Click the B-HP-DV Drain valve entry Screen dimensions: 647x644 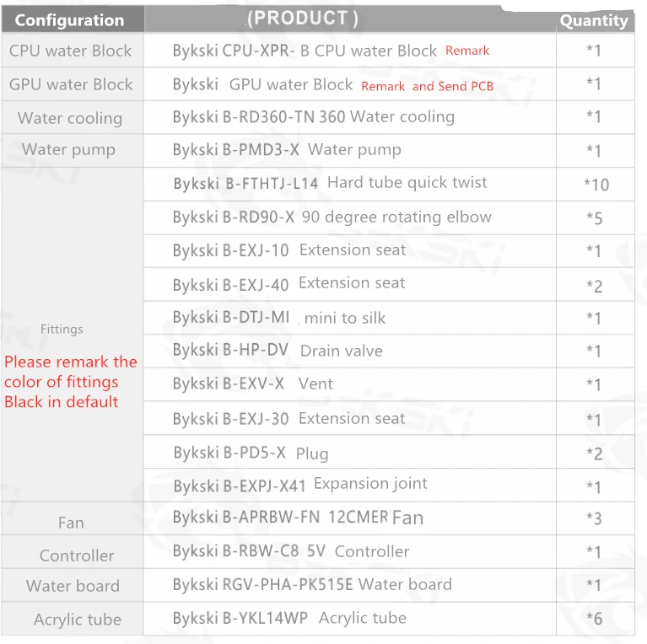(x=278, y=351)
